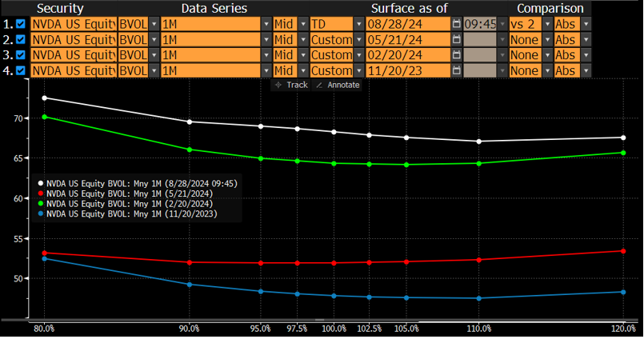The image size is (644, 339).
Task: Open row 1 TD surface dropdown
Action: [x=359, y=24]
